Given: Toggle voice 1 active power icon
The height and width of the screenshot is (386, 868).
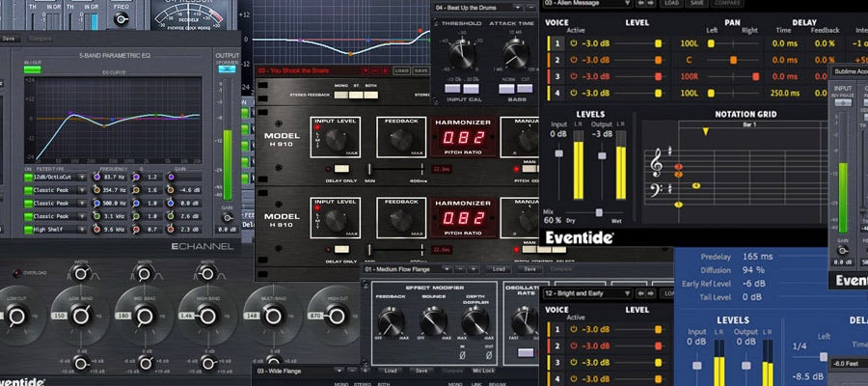Looking at the screenshot, I should click(572, 43).
